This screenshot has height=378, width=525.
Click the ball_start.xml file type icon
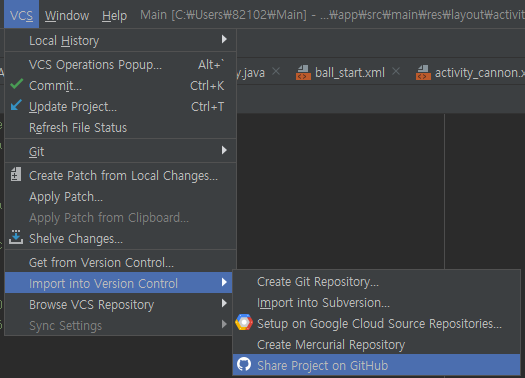303,73
